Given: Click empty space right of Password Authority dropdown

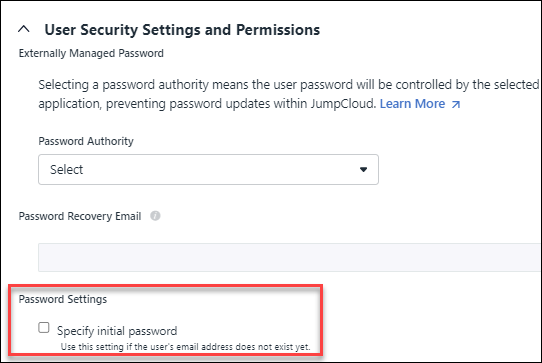Looking at the screenshot, I should point(460,169).
